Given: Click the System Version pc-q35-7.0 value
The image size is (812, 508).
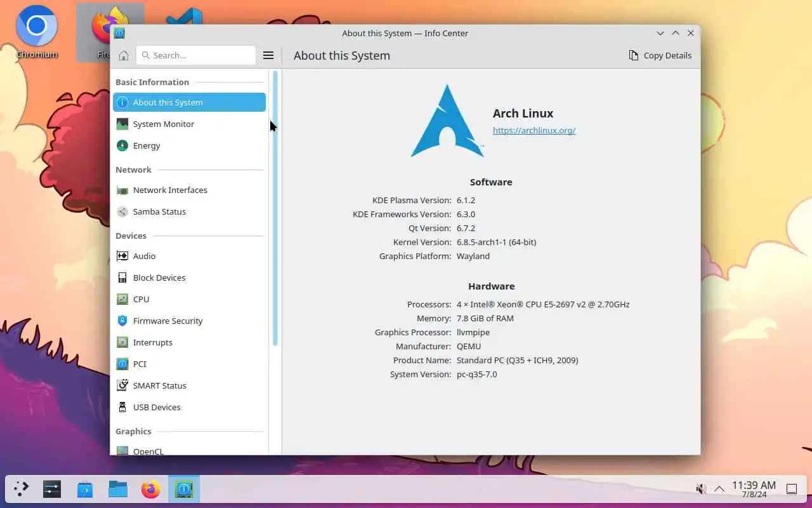Looking at the screenshot, I should (477, 374).
